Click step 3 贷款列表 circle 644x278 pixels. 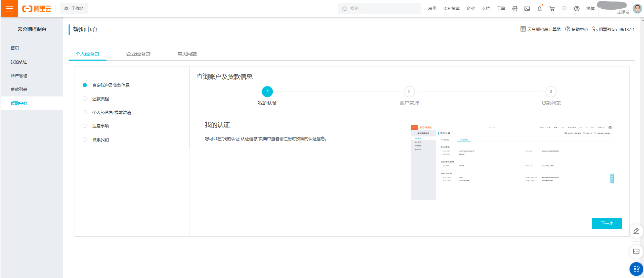551,92
